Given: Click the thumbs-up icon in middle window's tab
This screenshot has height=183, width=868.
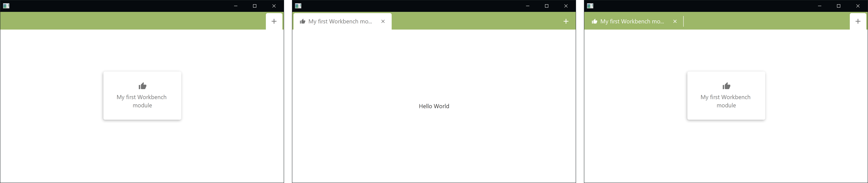Looking at the screenshot, I should coord(303,22).
